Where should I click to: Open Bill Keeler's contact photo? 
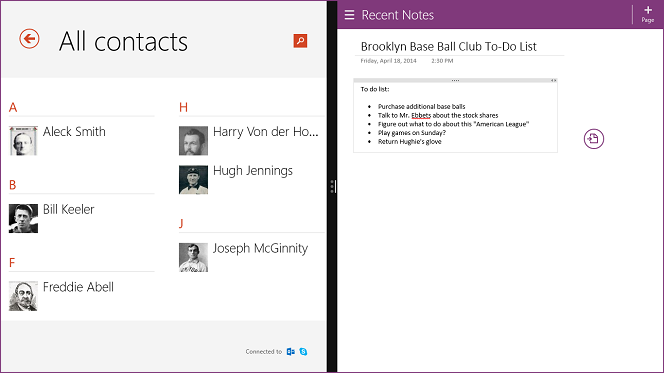(x=23, y=218)
